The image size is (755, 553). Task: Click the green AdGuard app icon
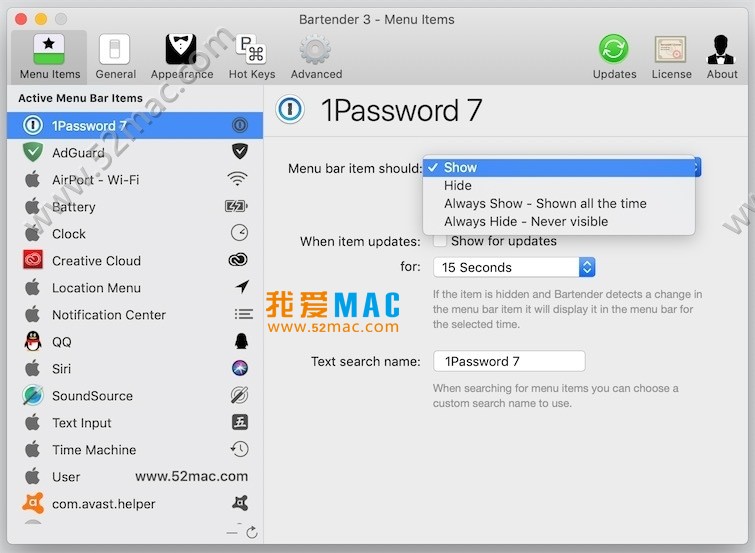(x=33, y=152)
